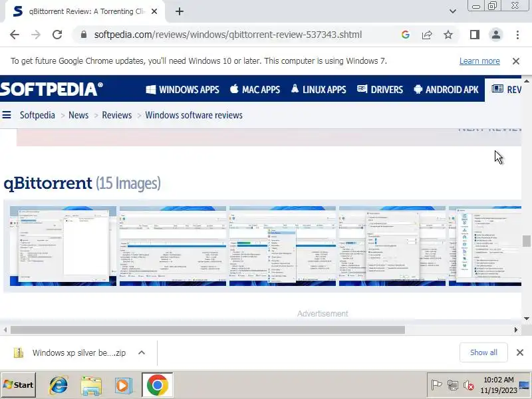Screen dimensions: 532x399
Task: Expand options for the downloaded zip file
Action: tap(142, 353)
